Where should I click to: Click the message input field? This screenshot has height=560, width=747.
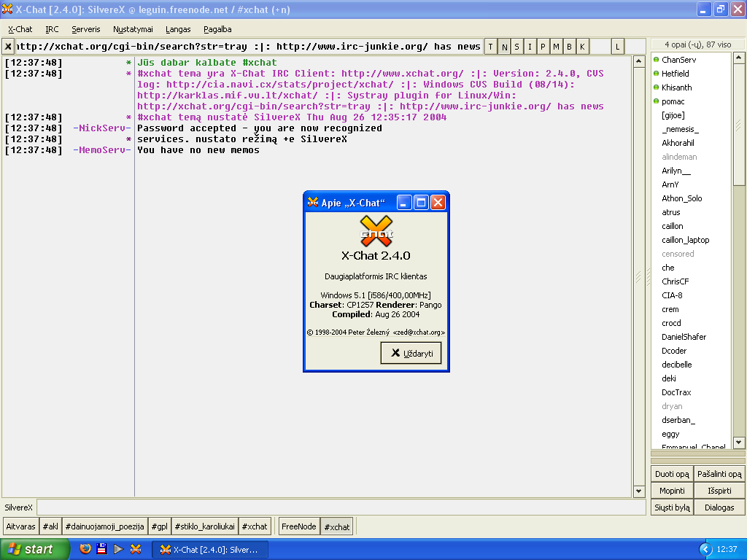point(341,507)
